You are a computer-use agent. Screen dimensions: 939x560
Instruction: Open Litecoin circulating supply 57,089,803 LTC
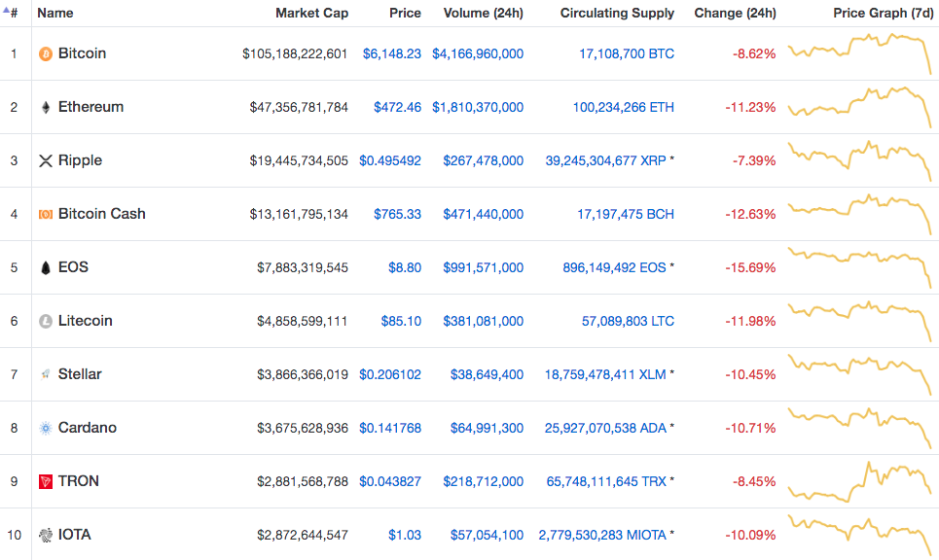pyautogui.click(x=628, y=321)
